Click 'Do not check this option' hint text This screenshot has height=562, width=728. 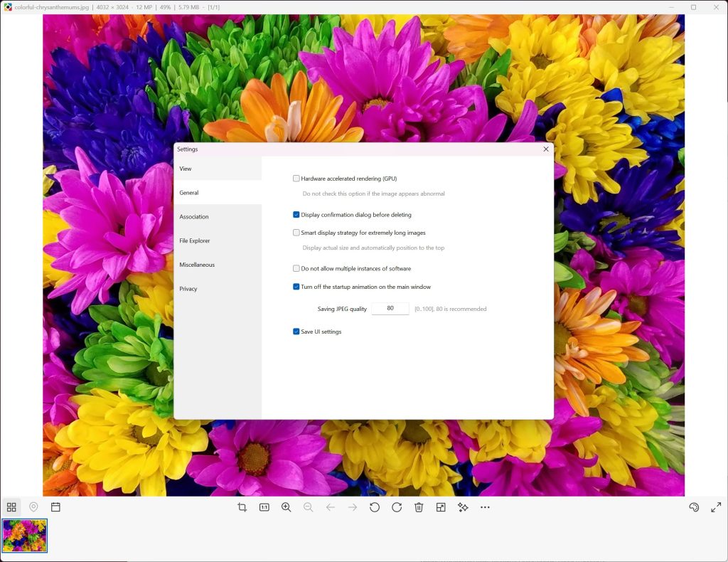pos(374,193)
